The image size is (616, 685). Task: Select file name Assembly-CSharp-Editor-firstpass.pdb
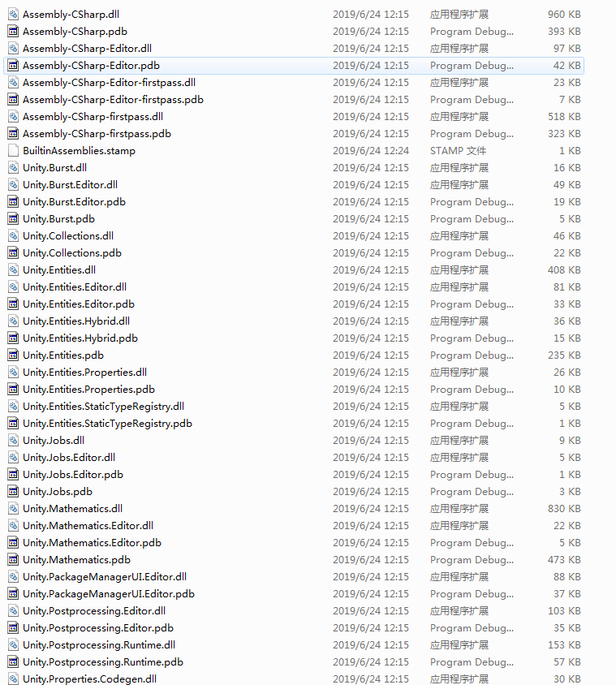pos(113,100)
